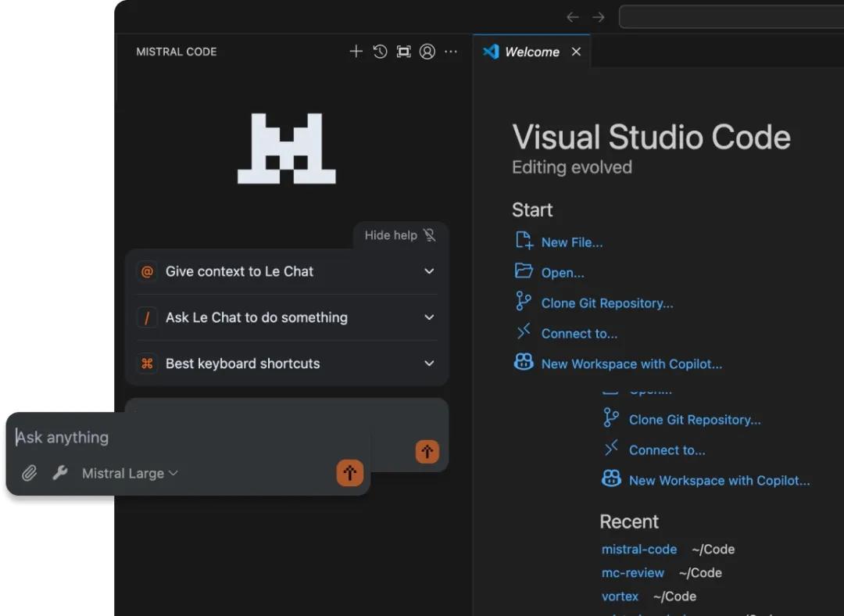Open chat history in Mistral Code panel
This screenshot has height=616, width=844.
pyautogui.click(x=380, y=52)
